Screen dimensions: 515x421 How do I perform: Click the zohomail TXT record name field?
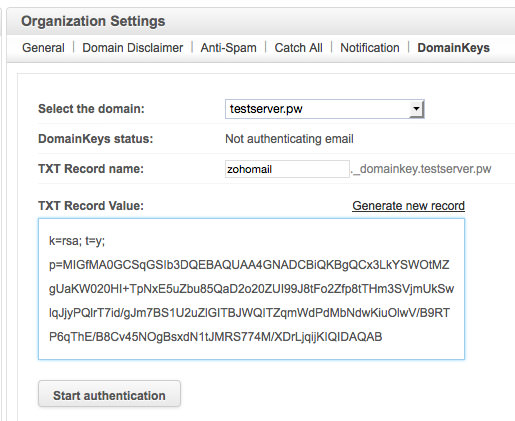tap(287, 169)
